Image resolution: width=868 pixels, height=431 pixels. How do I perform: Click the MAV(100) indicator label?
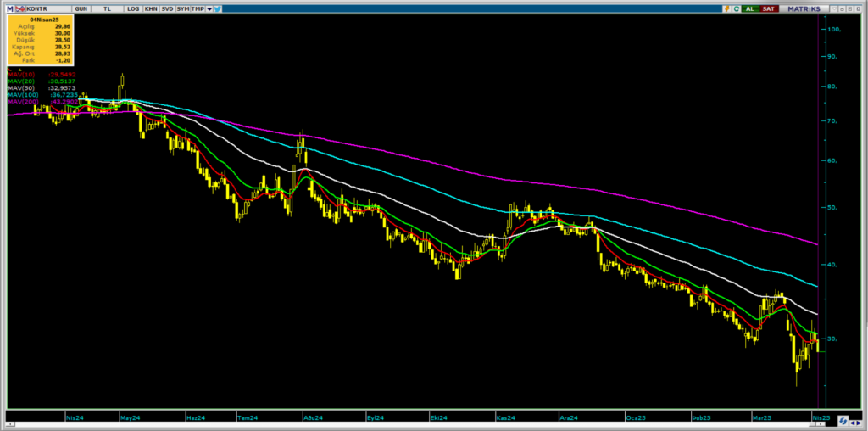click(22, 95)
